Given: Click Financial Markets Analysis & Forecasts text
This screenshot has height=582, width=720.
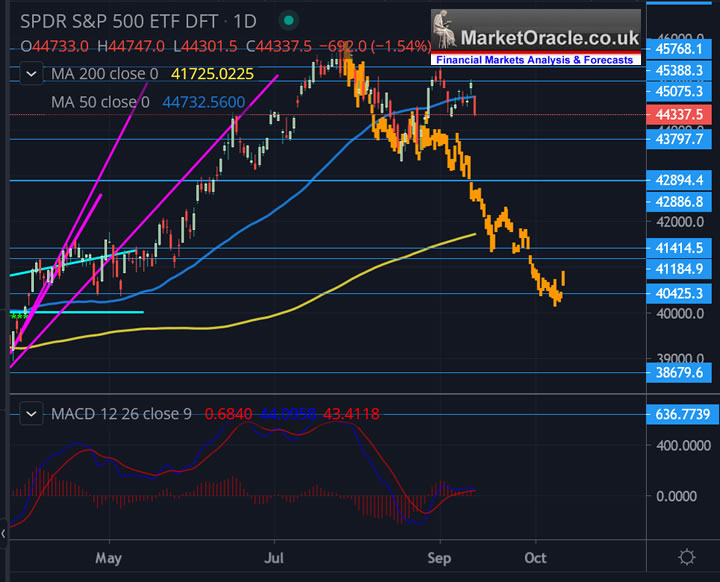Looking at the screenshot, I should [534, 60].
